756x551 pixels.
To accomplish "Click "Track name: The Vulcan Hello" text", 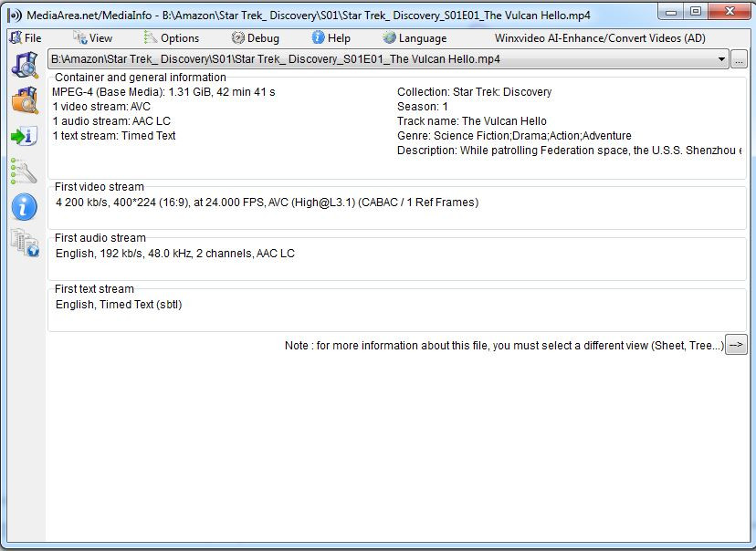I will click(x=472, y=121).
